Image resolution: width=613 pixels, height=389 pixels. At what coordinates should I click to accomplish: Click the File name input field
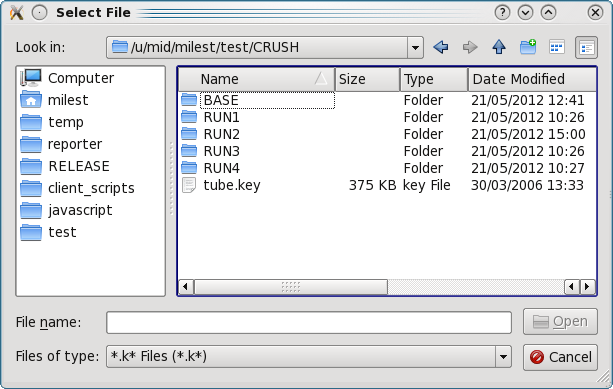coord(309,322)
